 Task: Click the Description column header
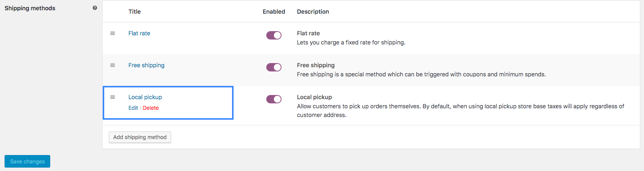[313, 12]
